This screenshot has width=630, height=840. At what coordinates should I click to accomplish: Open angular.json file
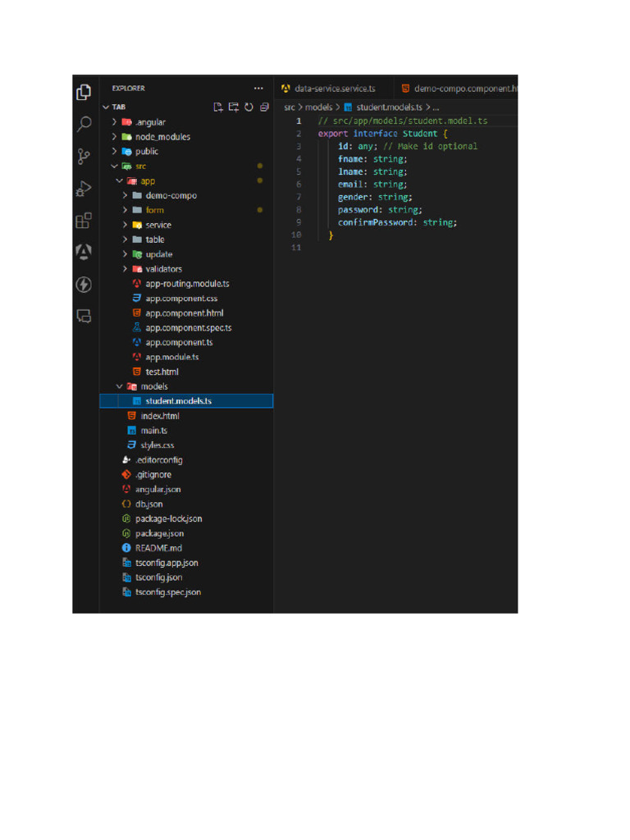point(158,489)
